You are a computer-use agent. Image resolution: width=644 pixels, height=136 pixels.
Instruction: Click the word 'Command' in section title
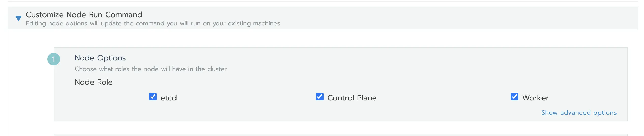point(124,15)
